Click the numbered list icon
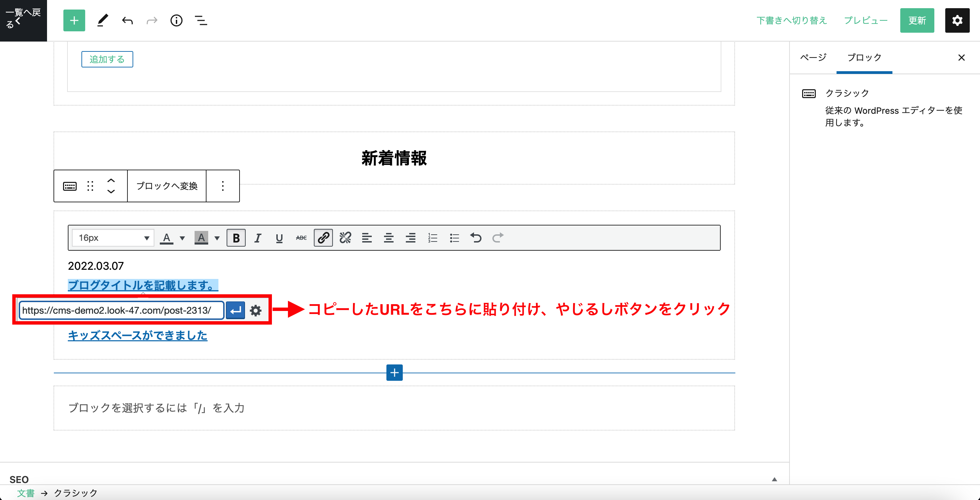 [x=432, y=238]
